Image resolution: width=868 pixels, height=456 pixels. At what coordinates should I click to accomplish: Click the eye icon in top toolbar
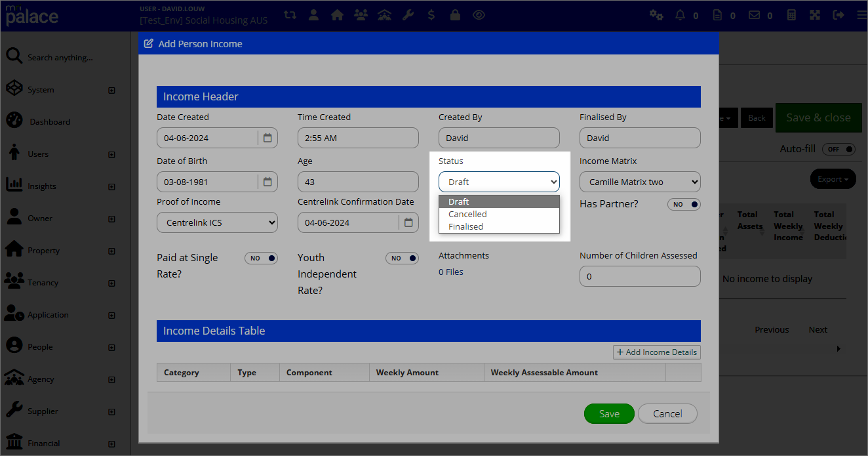[479, 14]
